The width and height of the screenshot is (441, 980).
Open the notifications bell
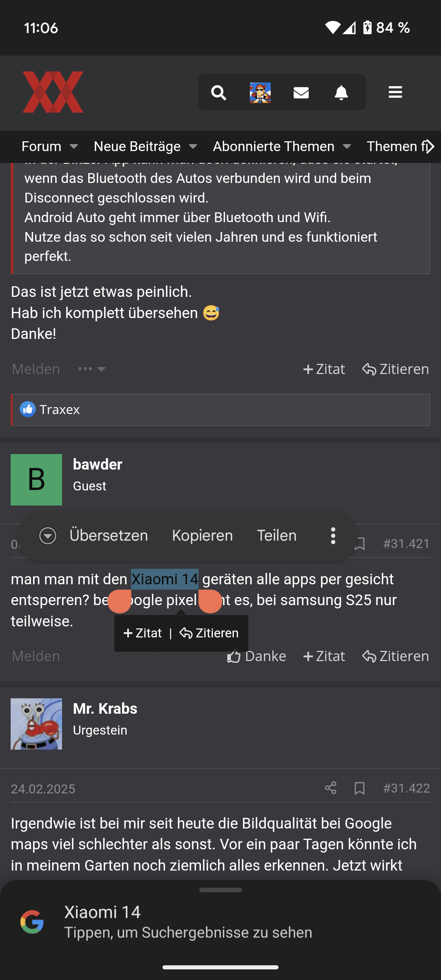click(x=341, y=93)
